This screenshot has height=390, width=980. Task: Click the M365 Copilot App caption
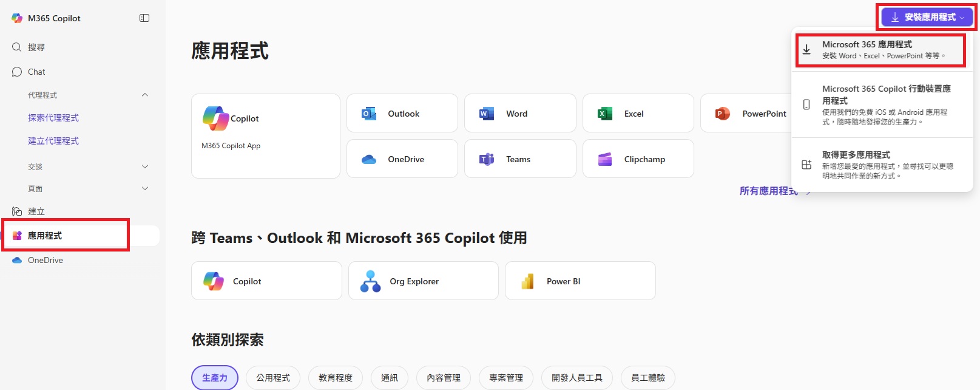pyautogui.click(x=231, y=146)
